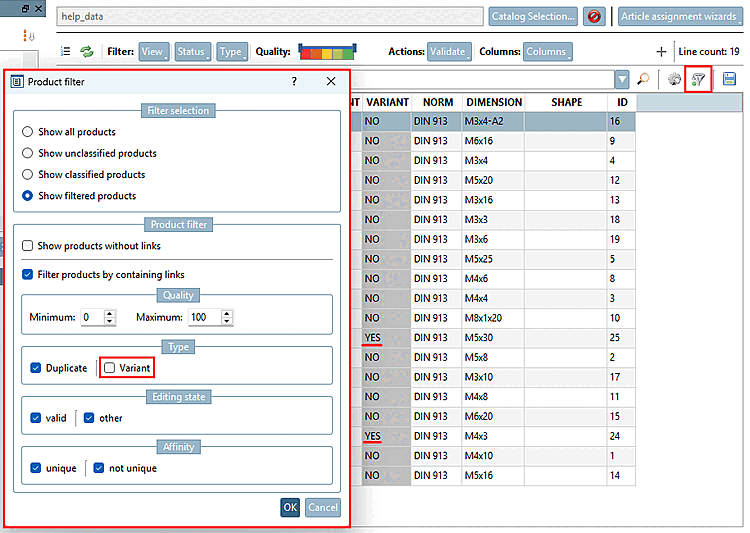Click the M6x20 dimension cell
Viewport: 750px width, 533px height.
coord(493,416)
